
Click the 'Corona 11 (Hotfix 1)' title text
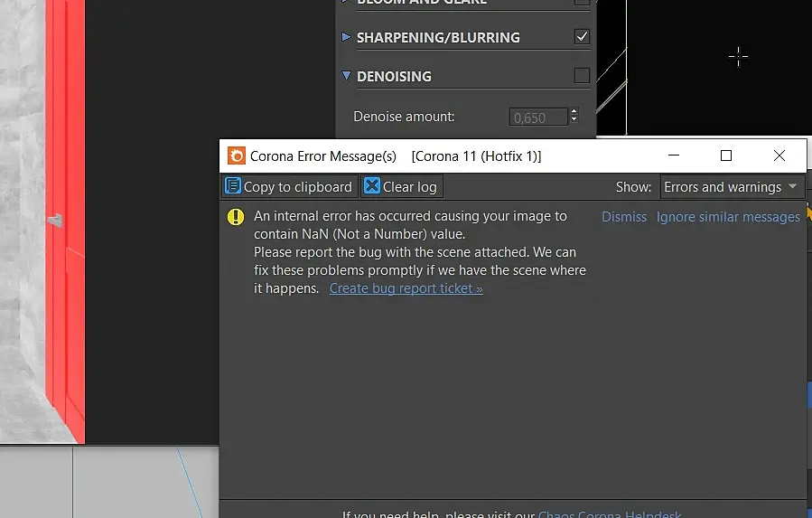pyautogui.click(x=476, y=156)
